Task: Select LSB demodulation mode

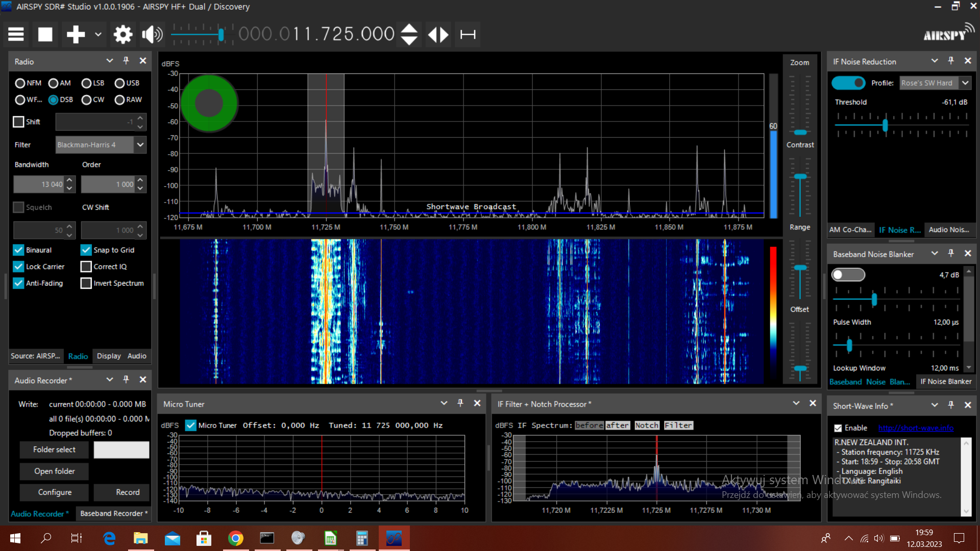Action: click(86, 83)
